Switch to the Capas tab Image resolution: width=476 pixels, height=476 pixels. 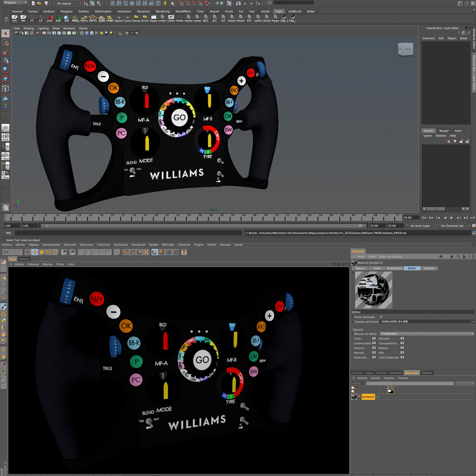click(369, 373)
